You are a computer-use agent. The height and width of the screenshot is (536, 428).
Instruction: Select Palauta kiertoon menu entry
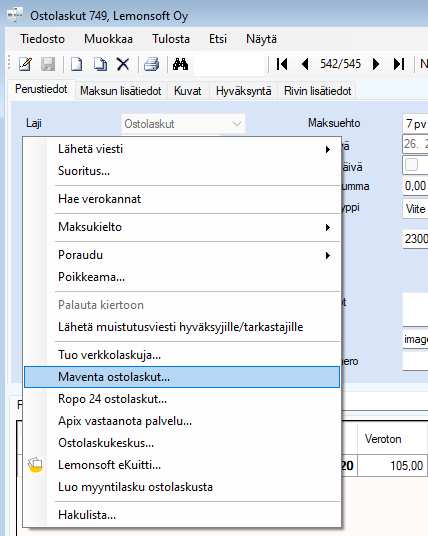tap(182, 305)
